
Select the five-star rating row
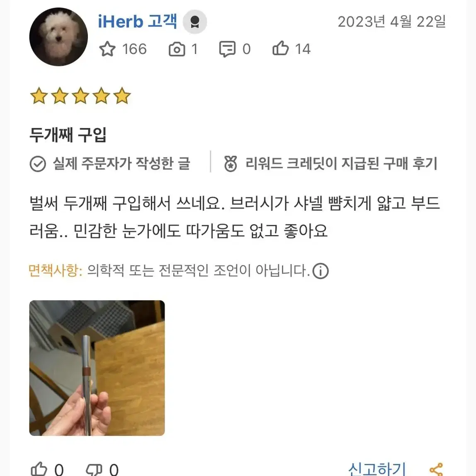(80, 96)
